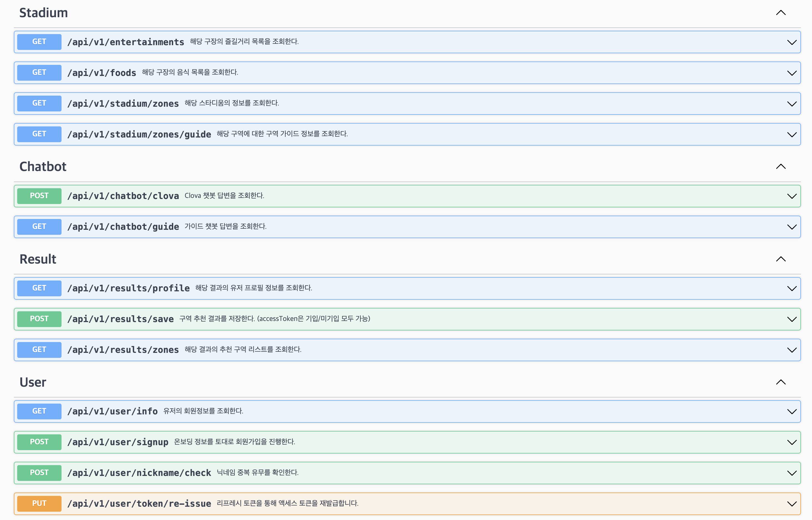Screen dimensions: 812x520
Task: Expand arrow on /api/v1/stadium/zones/guide row
Action: (791, 134)
